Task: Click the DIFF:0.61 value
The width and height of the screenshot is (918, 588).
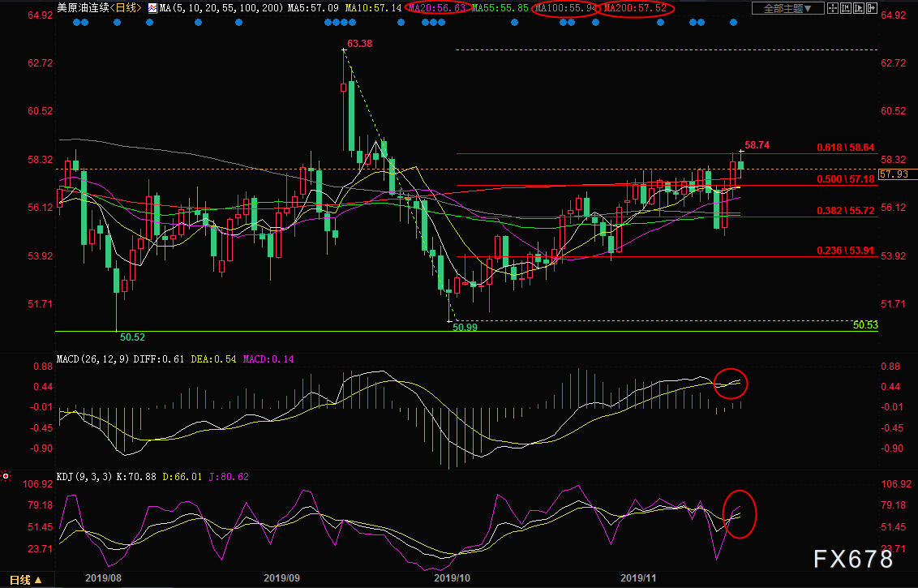Action: pyautogui.click(x=161, y=359)
